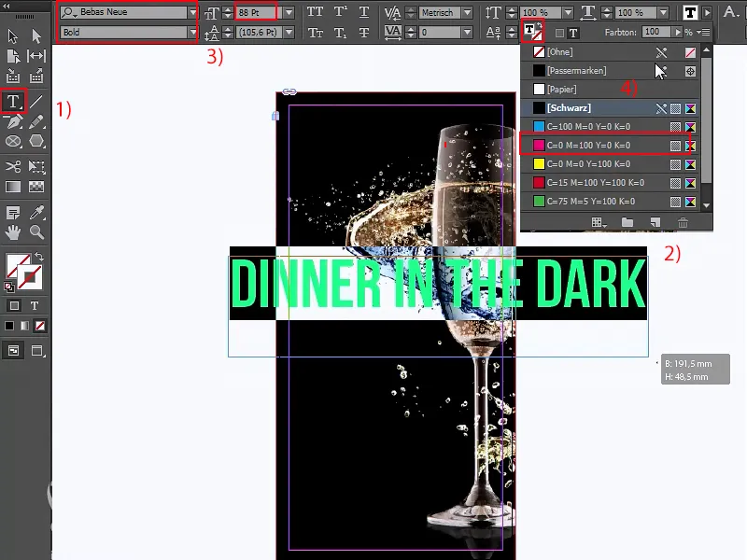747x560 pixels.
Task: Select the Scissors tool
Action: point(13,166)
